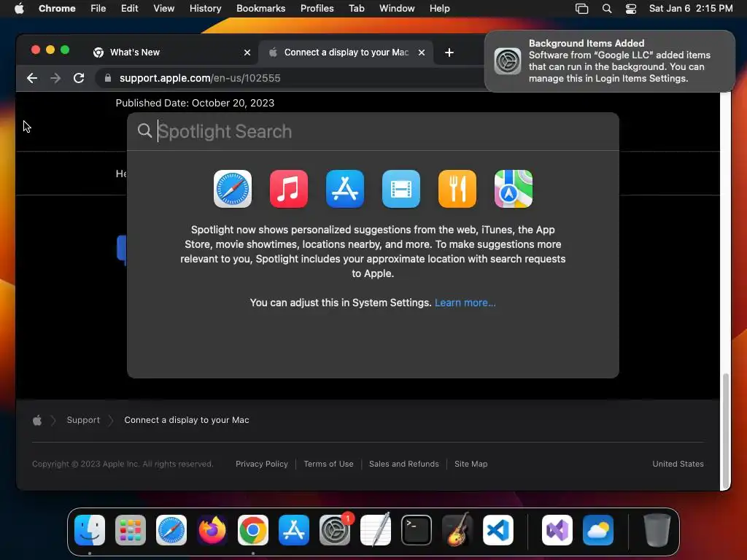Open Safari suggestion icon in Spotlight
This screenshot has width=747, height=560.
coord(233,189)
